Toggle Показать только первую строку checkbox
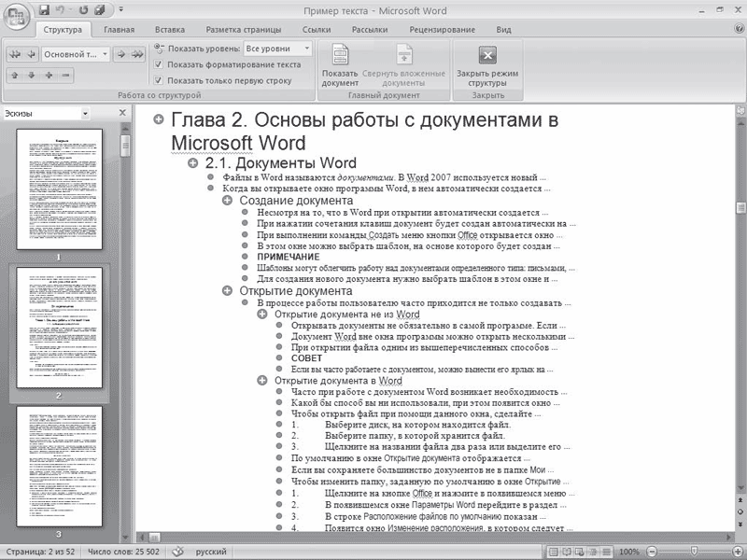 click(159, 80)
